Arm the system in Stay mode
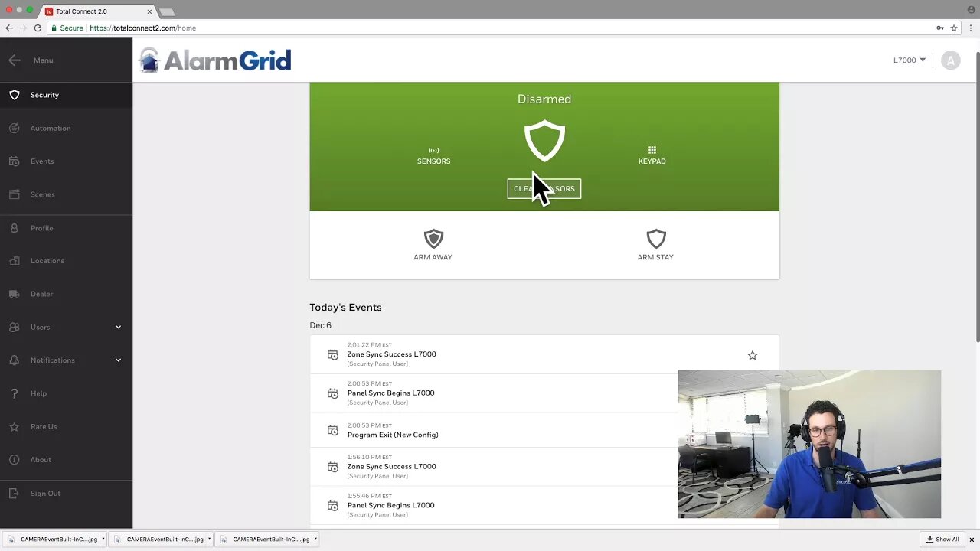The image size is (980, 551). point(655,245)
